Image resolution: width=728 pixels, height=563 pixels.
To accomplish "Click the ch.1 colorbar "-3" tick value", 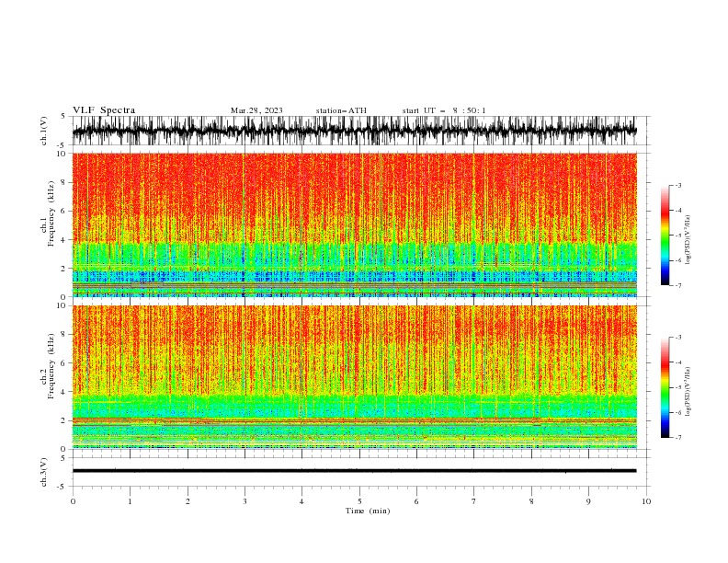I will (678, 185).
